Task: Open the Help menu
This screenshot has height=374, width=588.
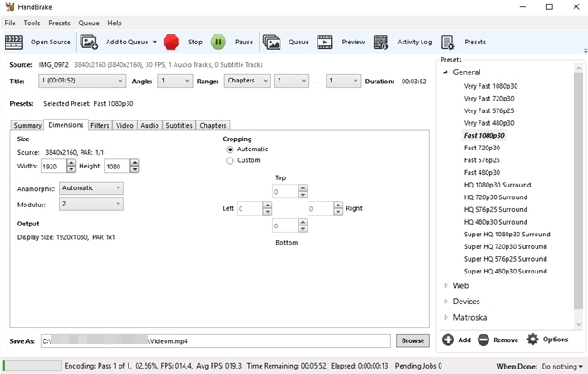Action: (x=114, y=23)
